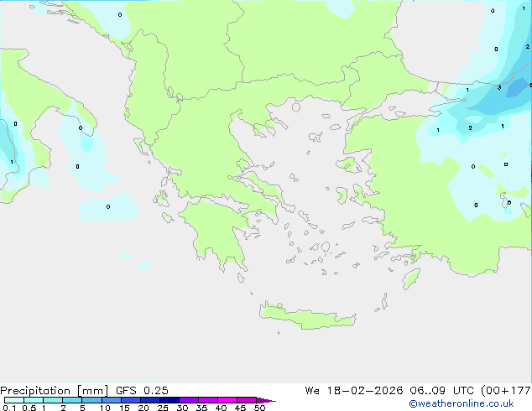Viewport: 532px width, 411px height.
Task: Click the 35–40 mm legend color swatch
Action: [x=208, y=400]
